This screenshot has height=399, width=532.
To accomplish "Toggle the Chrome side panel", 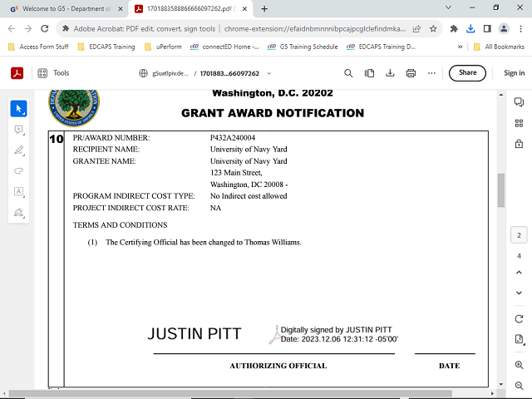I will pos(487,29).
